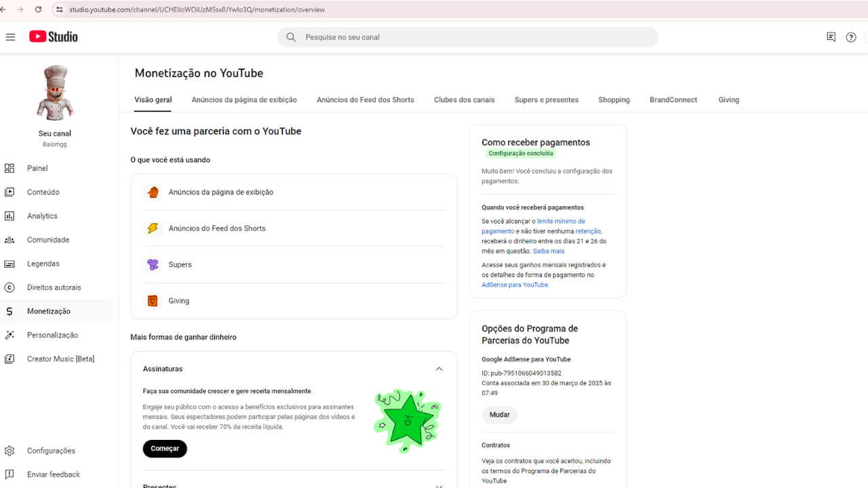The image size is (868, 488).
Task: Click the Configurações gear icon
Action: (9, 451)
